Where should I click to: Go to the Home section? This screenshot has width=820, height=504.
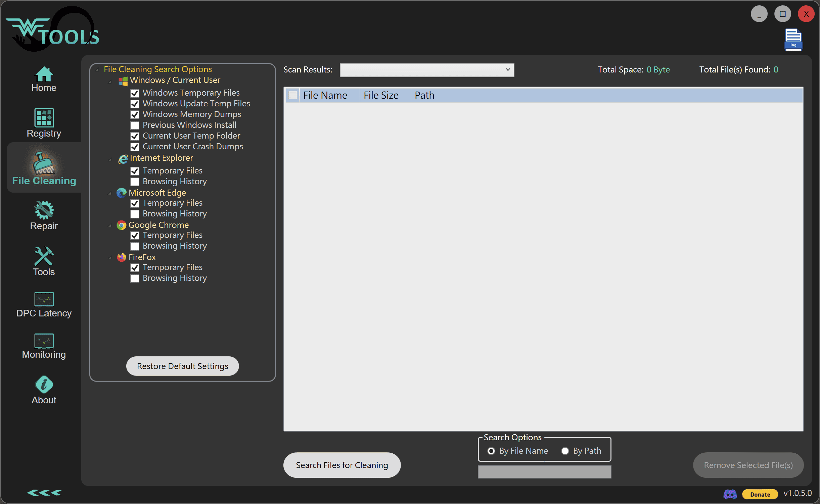coord(44,79)
